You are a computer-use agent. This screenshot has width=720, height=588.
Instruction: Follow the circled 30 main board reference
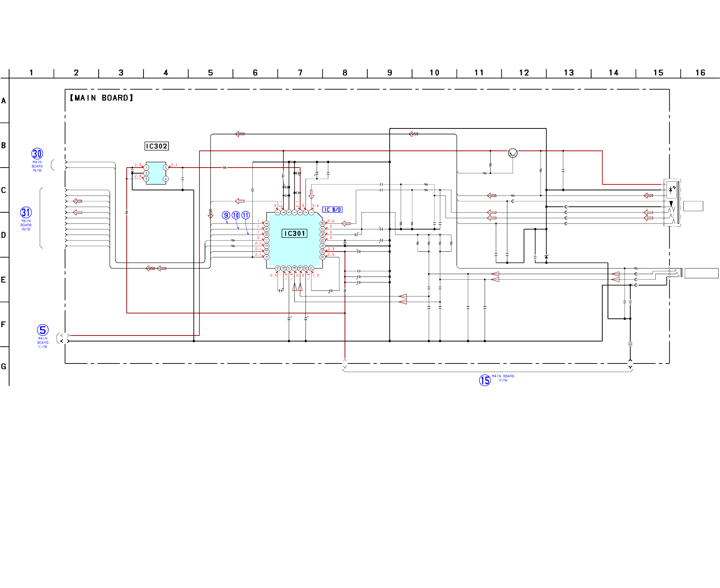coord(37,154)
